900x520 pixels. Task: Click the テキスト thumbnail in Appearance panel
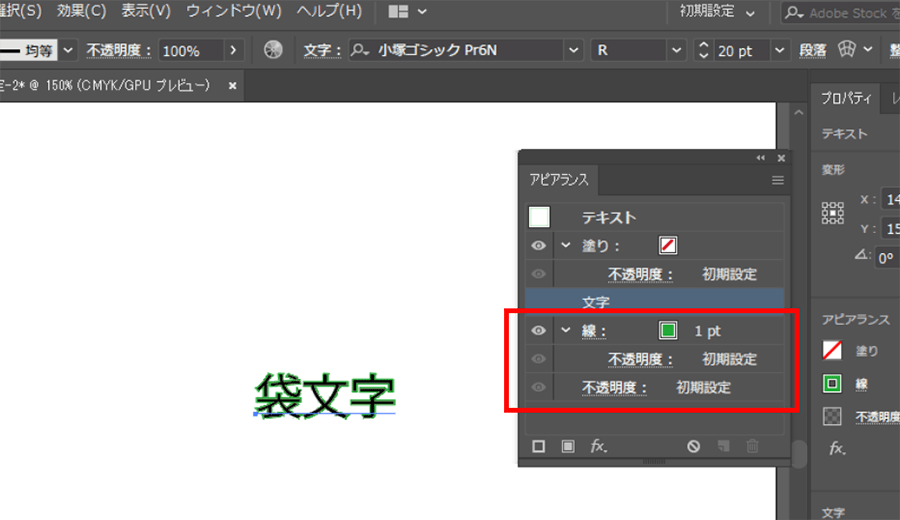[x=539, y=217]
